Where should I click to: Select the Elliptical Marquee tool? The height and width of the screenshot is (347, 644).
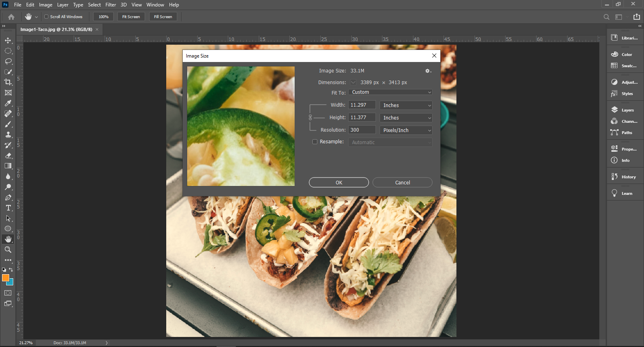point(8,51)
